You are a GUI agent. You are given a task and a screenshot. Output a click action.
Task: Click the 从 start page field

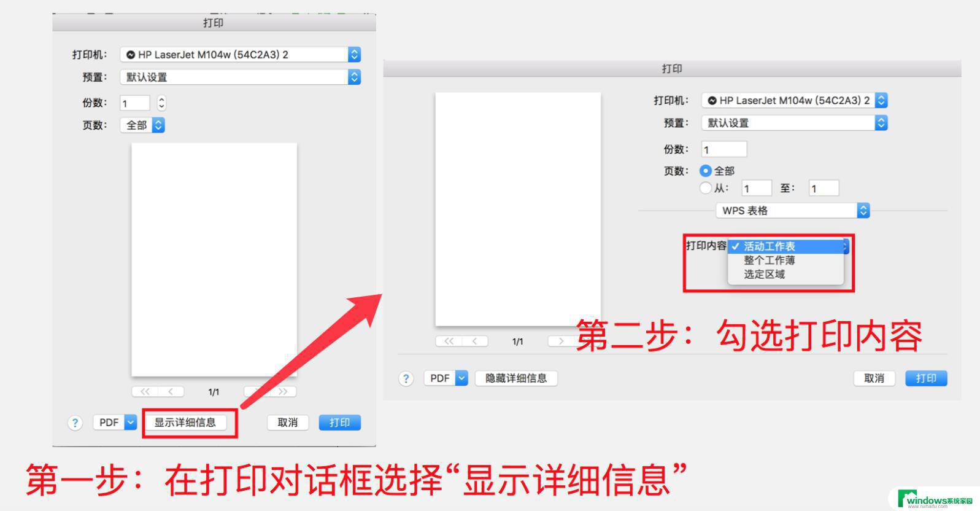tap(756, 189)
